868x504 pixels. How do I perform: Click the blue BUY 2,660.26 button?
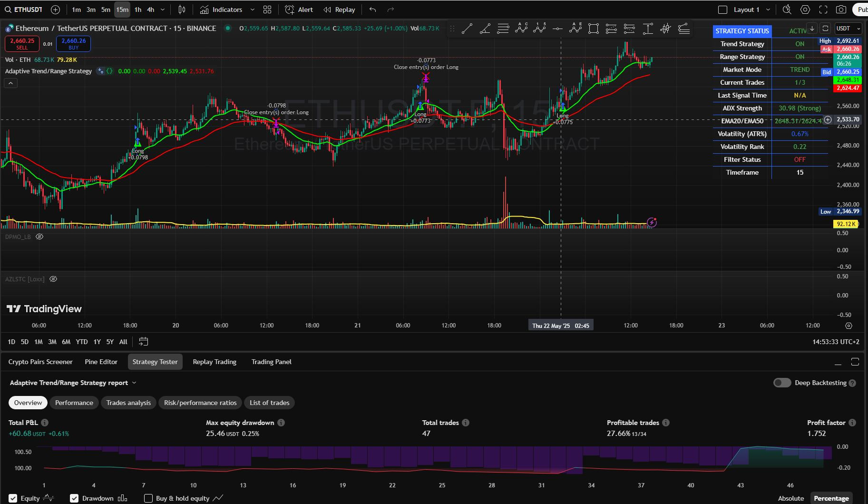(x=73, y=44)
